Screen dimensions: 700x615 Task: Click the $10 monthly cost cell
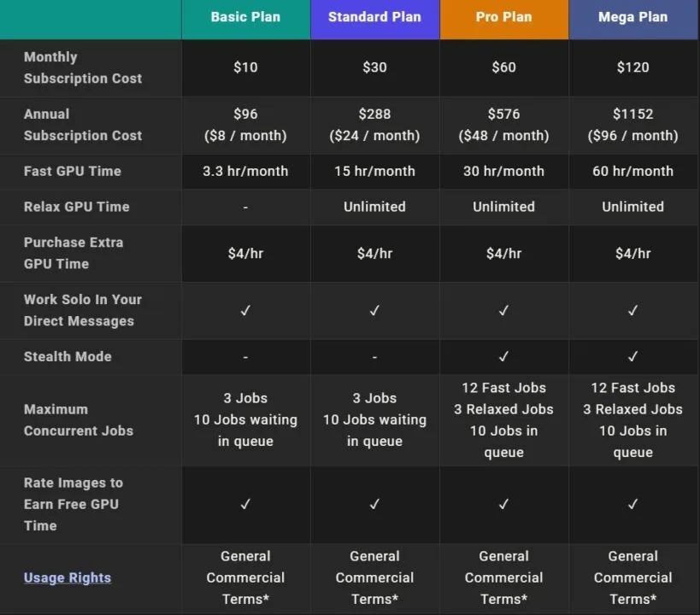(245, 67)
